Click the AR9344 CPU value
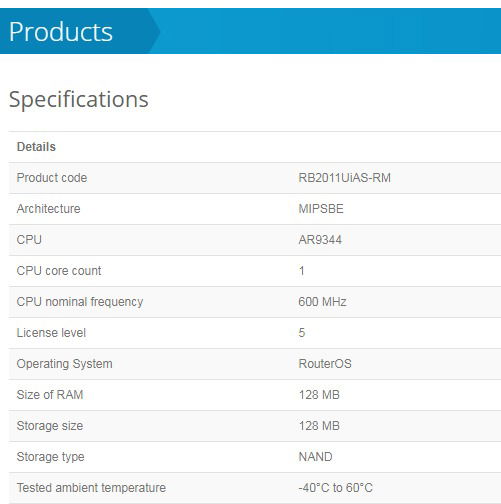The width and height of the screenshot is (501, 504). tap(320, 240)
